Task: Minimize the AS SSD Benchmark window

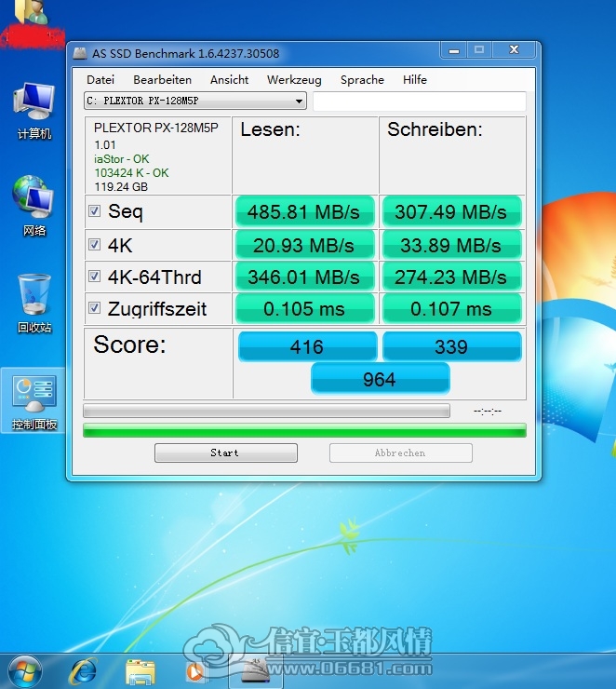Action: [453, 50]
